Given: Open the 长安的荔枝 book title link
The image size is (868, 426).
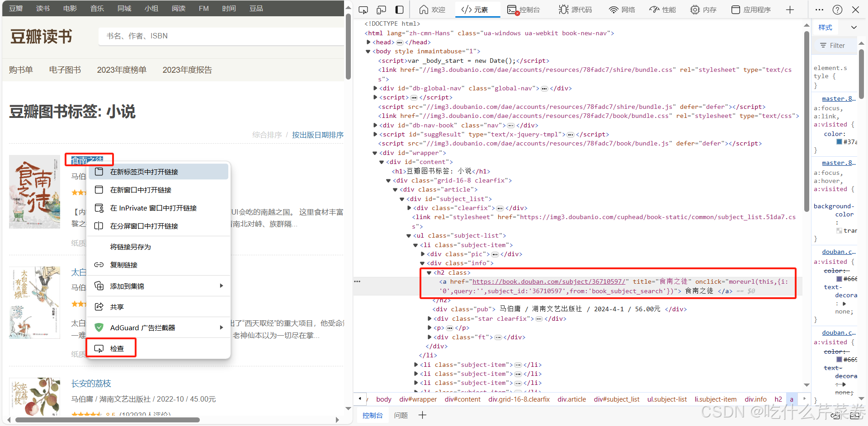Looking at the screenshot, I should [x=91, y=383].
